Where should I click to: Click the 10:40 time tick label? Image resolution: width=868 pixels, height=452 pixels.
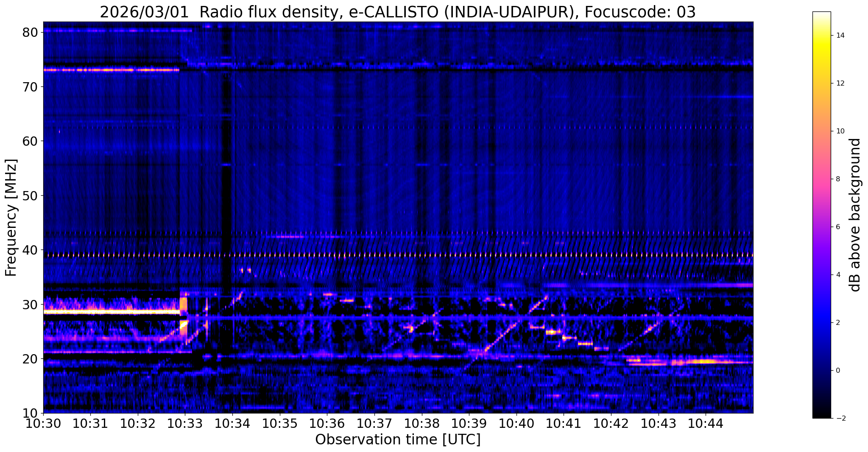click(516, 423)
